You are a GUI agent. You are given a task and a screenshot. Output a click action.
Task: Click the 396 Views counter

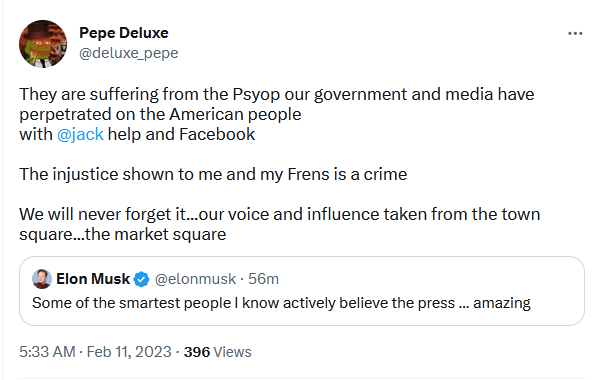click(217, 352)
